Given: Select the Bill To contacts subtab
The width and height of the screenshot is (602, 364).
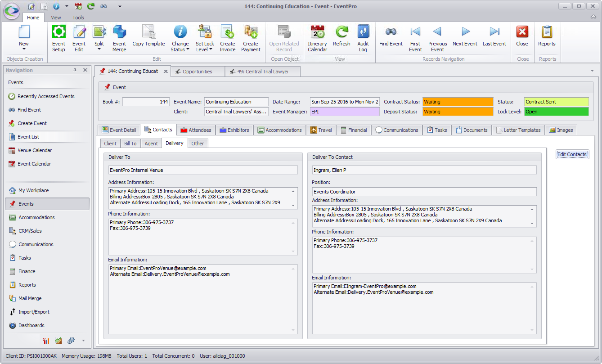Looking at the screenshot, I should 130,144.
